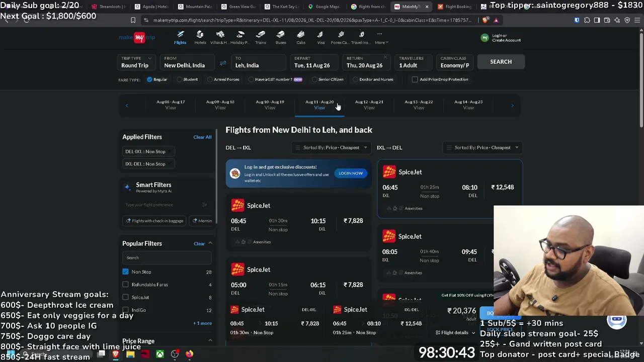Open DEL → IXL sort dropdown
The image size is (644, 362).
332,147
